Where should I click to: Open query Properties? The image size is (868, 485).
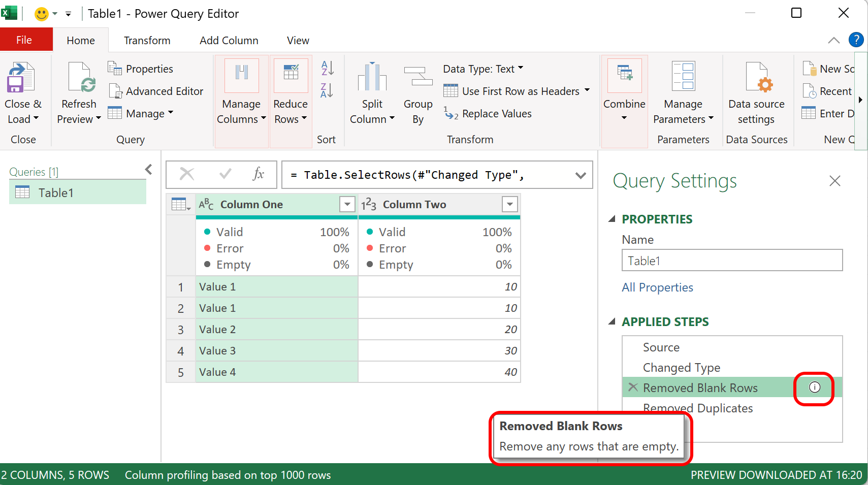(141, 69)
